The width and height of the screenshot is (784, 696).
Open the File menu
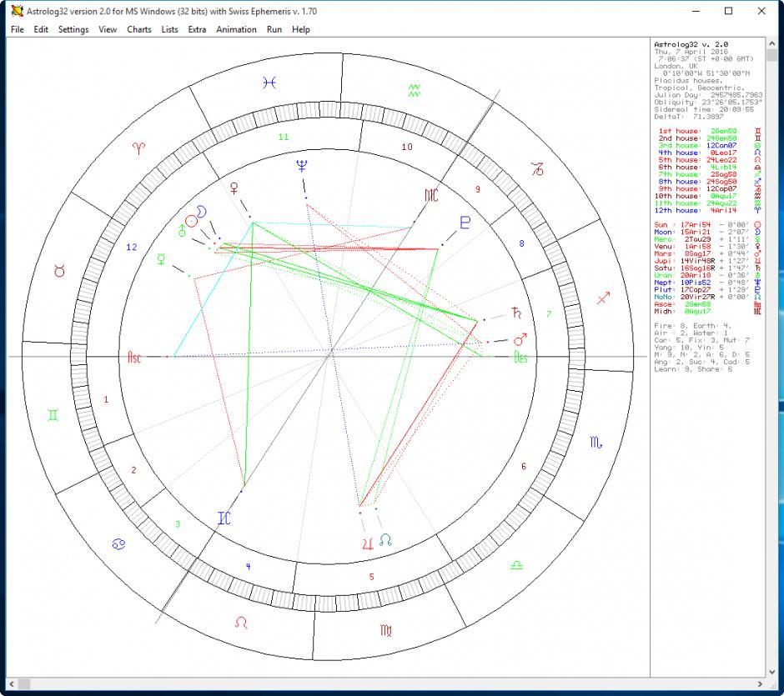point(17,29)
